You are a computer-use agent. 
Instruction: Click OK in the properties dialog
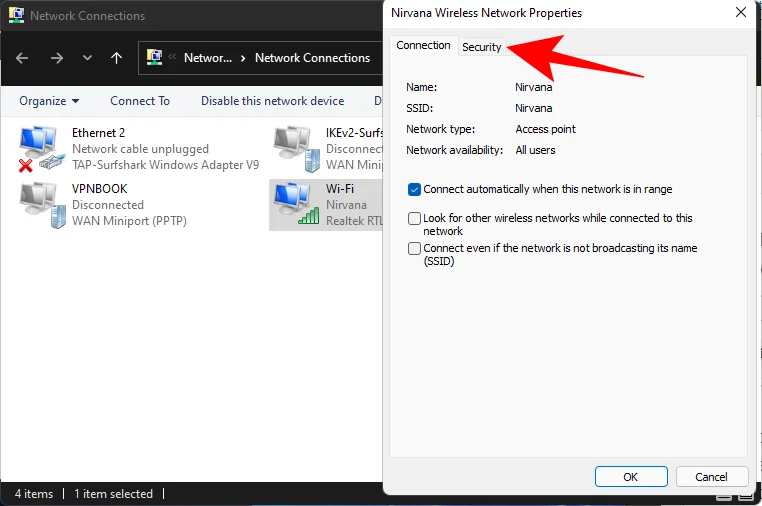(631, 477)
